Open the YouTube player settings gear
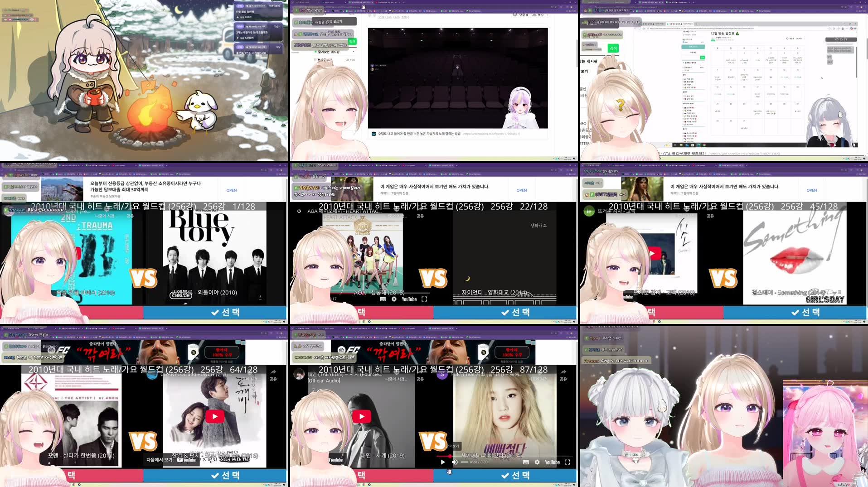This screenshot has width=868, height=487. (x=537, y=462)
